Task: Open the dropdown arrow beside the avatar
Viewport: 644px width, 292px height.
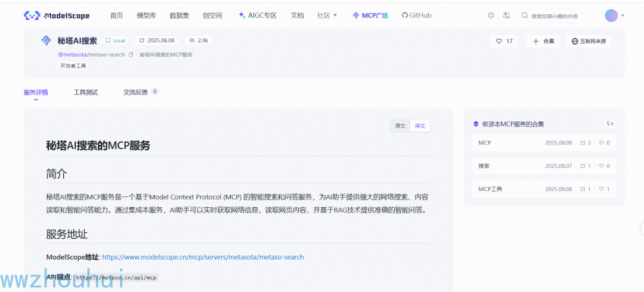Action: (x=623, y=16)
